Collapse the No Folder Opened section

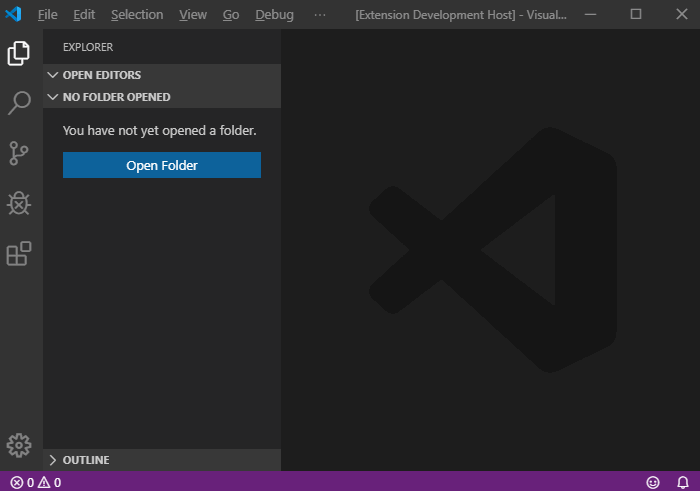pyautogui.click(x=162, y=97)
